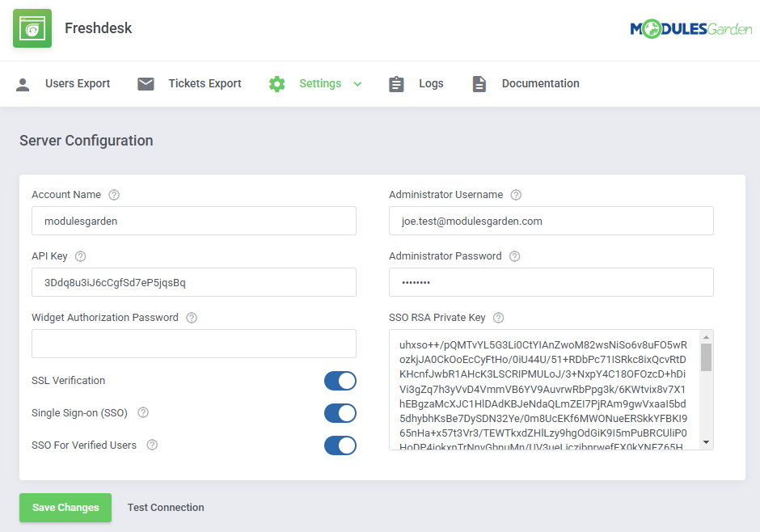This screenshot has width=760, height=532.
Task: Show help for Widget Authorization Password
Action: (x=192, y=318)
